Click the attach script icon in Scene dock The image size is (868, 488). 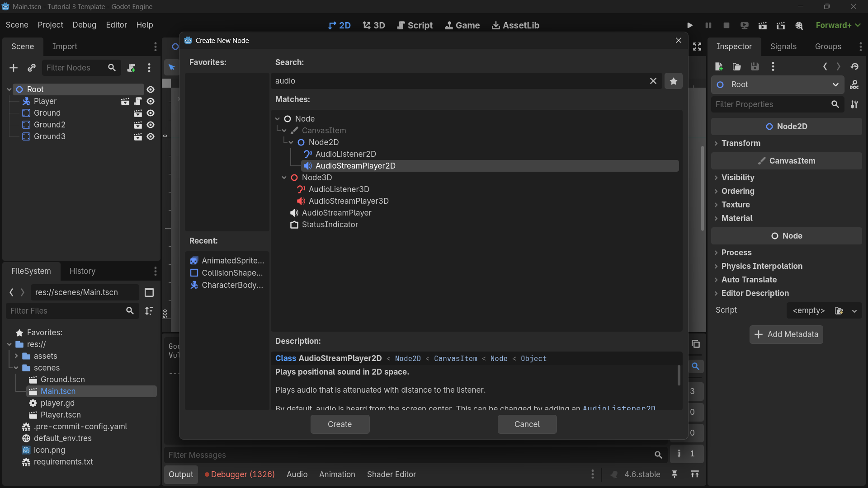tap(131, 68)
